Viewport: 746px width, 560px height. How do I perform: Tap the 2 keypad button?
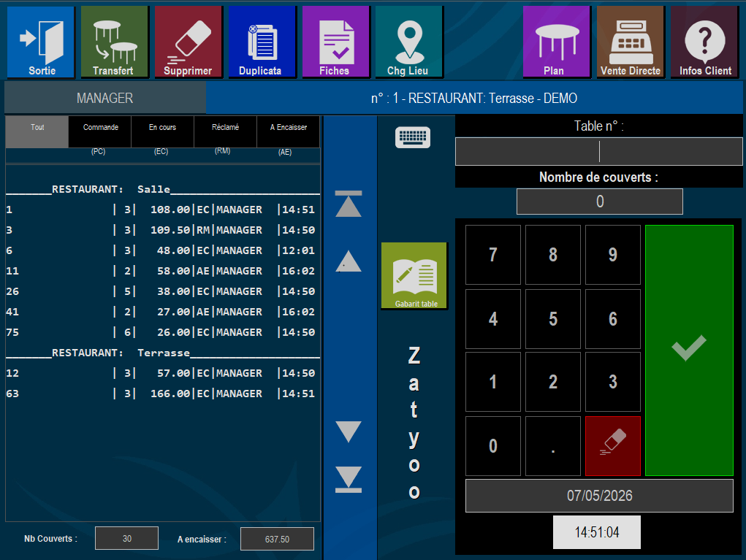pos(553,382)
